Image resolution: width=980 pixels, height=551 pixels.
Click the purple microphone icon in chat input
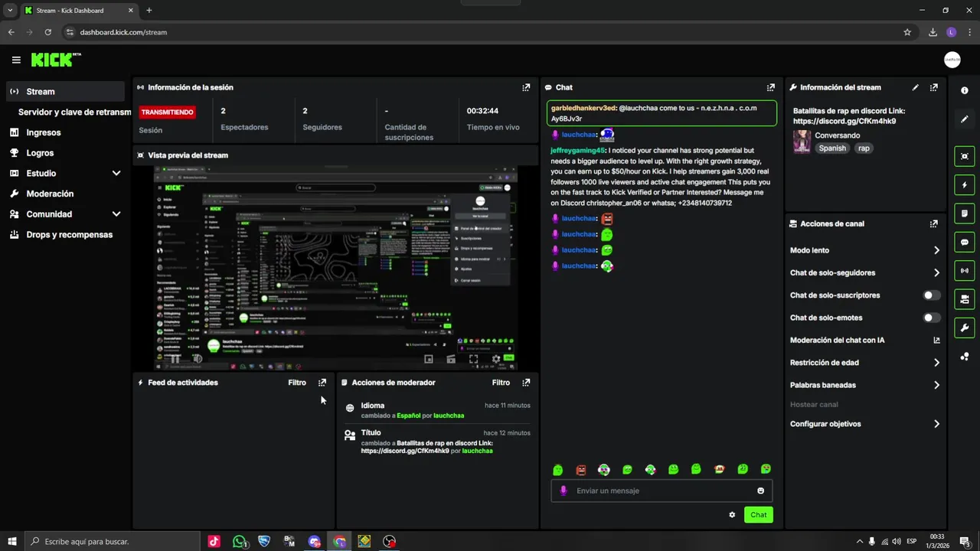[x=563, y=491]
